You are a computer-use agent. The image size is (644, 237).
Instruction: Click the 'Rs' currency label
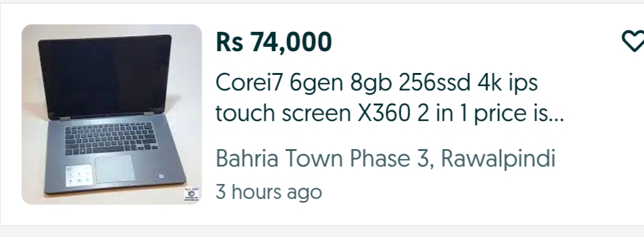coord(229,42)
